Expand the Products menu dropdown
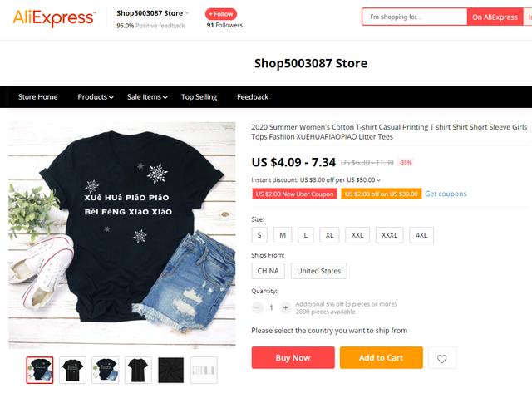Viewport: 532px width, 398px height. tap(96, 97)
